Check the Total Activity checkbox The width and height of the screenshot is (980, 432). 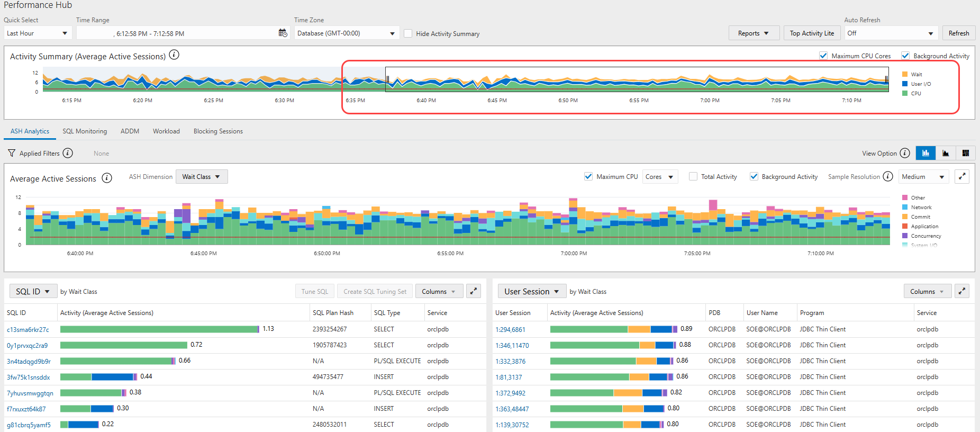click(x=693, y=176)
